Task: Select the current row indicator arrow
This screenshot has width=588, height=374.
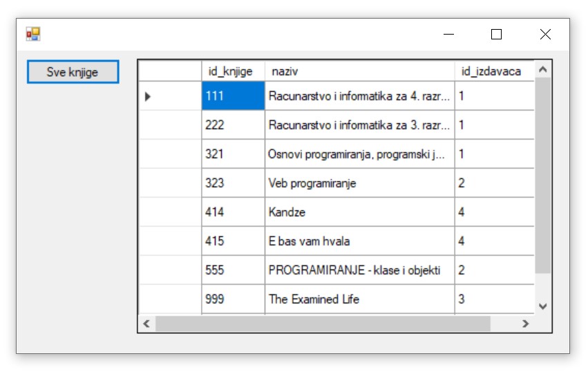Action: point(148,97)
